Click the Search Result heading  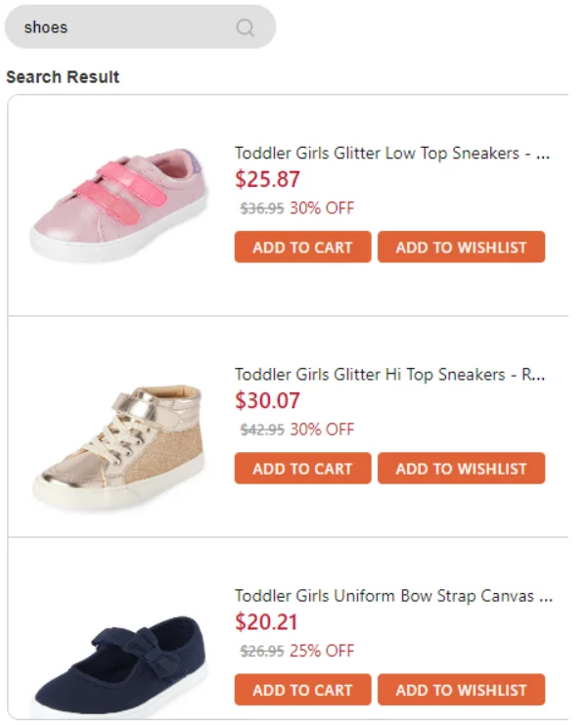63,77
